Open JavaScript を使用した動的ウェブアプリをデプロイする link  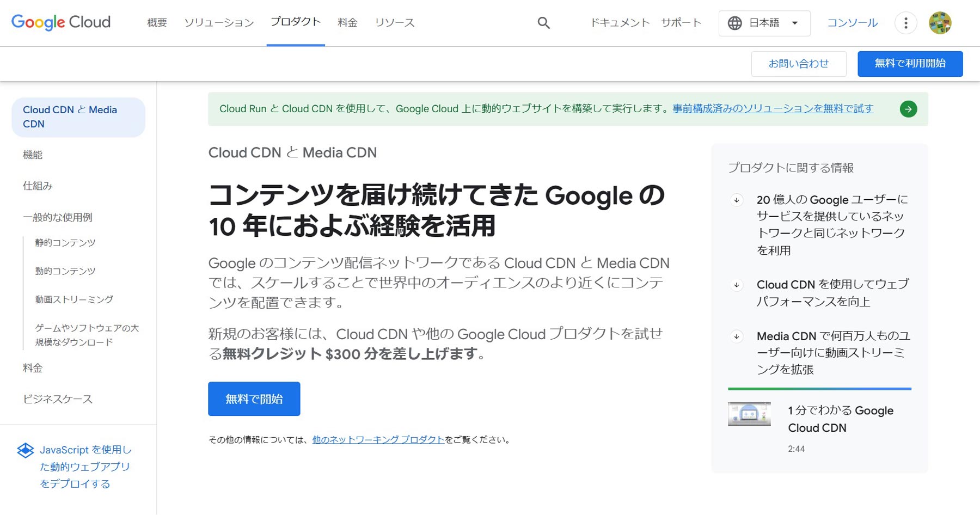85,467
